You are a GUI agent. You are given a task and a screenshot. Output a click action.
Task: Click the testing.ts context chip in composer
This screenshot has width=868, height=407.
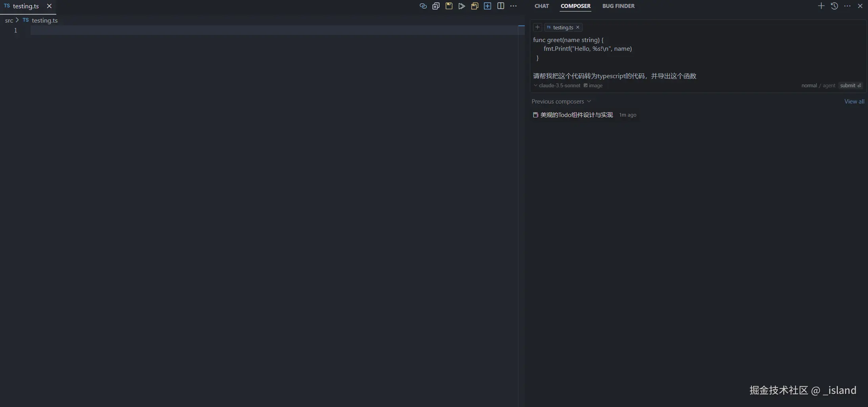[x=563, y=27]
